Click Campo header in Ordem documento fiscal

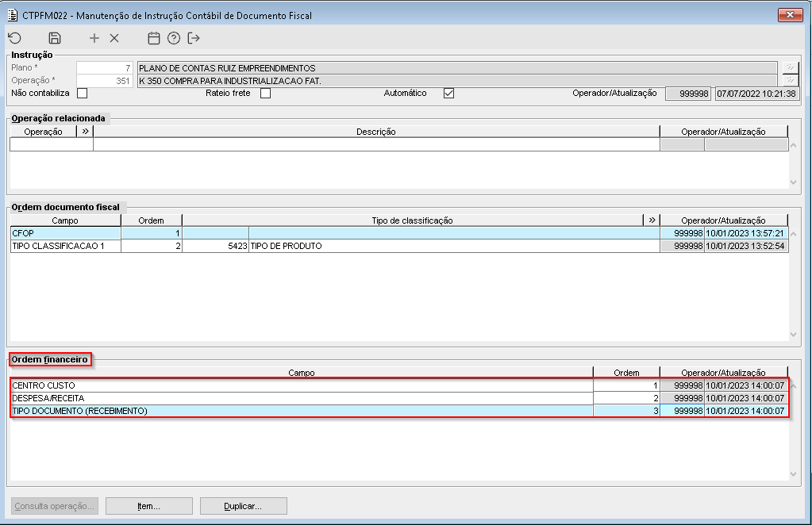[65, 220]
